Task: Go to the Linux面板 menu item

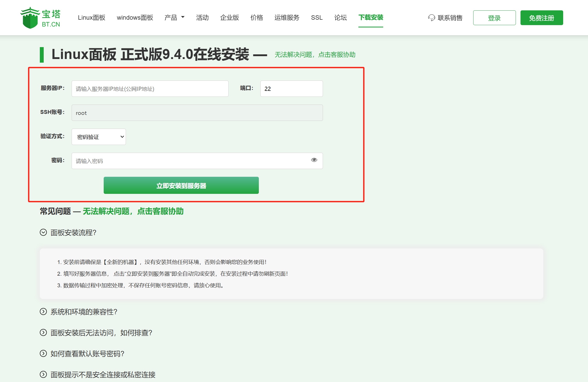Action: pyautogui.click(x=92, y=18)
